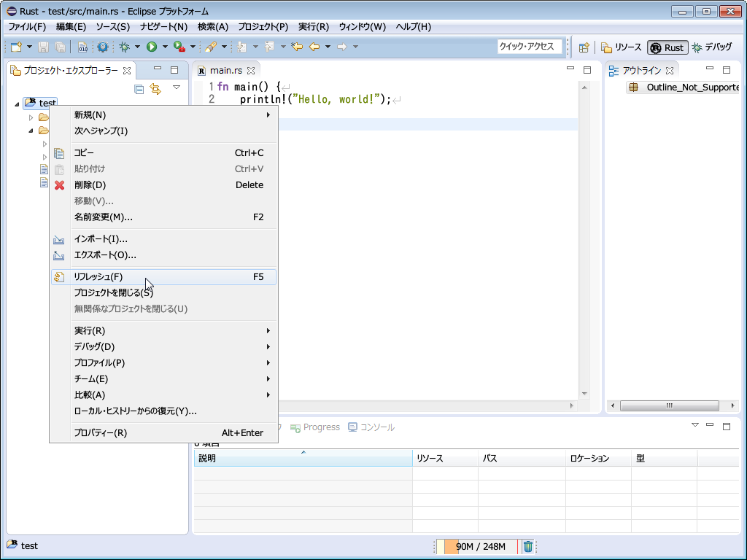Run the garbage collector trash icon
The width and height of the screenshot is (747, 560).
click(528, 546)
